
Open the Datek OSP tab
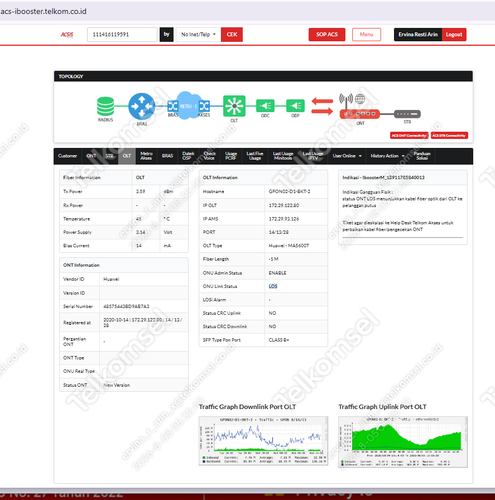[x=188, y=156]
